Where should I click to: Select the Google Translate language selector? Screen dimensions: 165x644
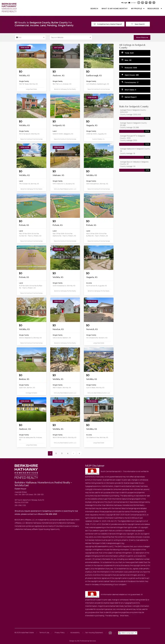(128, 633)
